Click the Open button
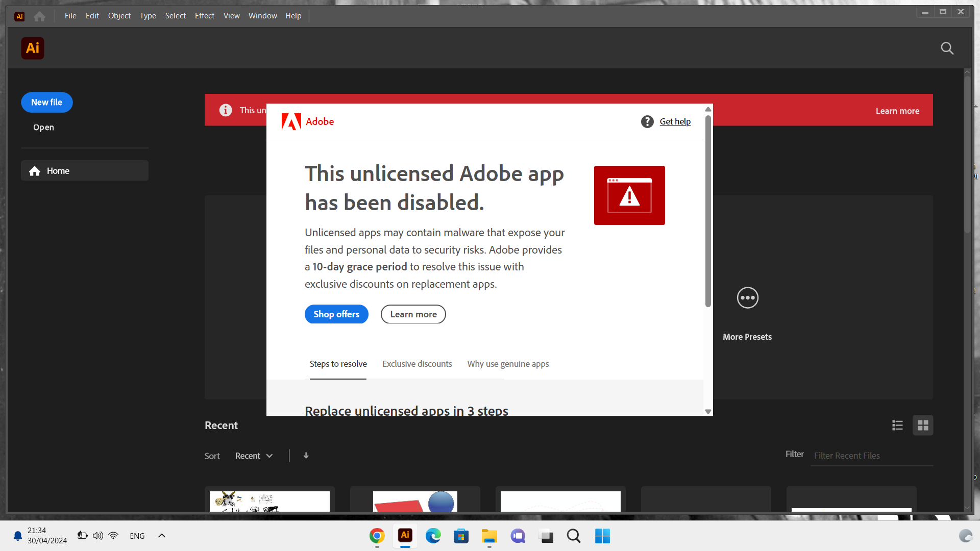Screen dimensions: 980x551 click(43, 127)
